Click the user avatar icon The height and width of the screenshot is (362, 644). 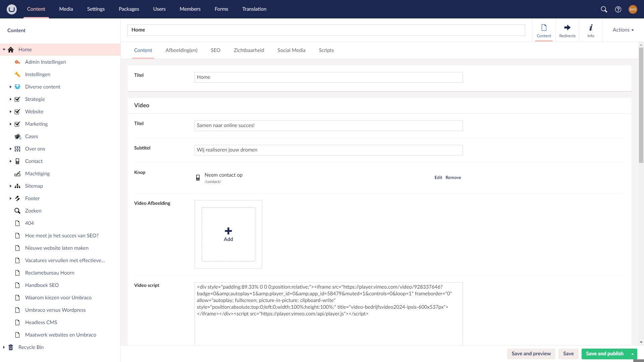[x=633, y=9]
